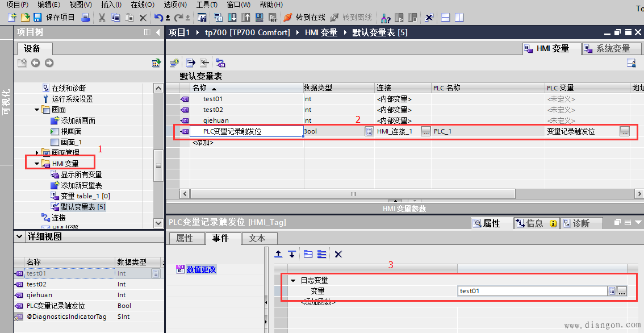This screenshot has height=333, width=644.
Task: Click the Cut scissors icon
Action: point(102,17)
